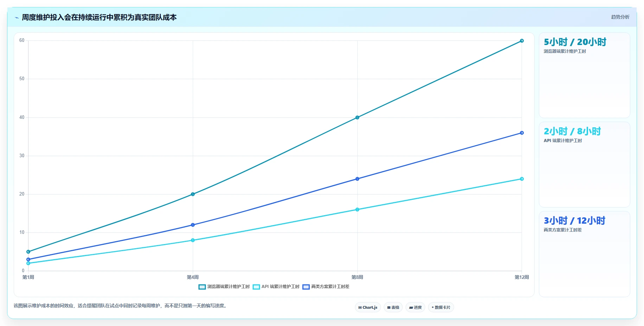Select difference line point at 第8周 (24)
This screenshot has height=326, width=644.
point(357,179)
